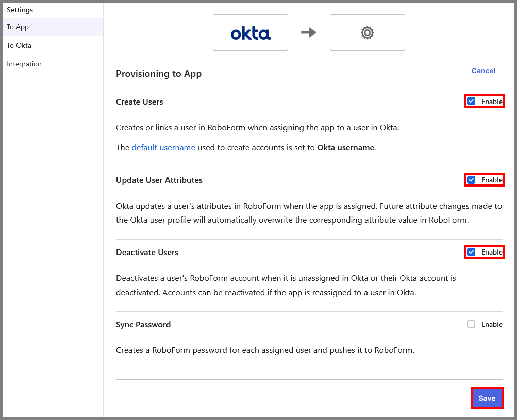Click the arrow between Okta and app

click(309, 32)
